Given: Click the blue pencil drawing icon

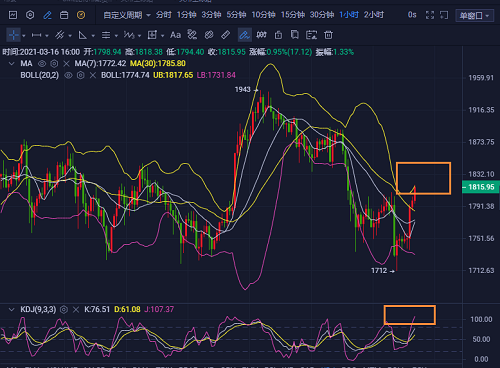Looking at the screenshot, I should pyautogui.click(x=47, y=15).
